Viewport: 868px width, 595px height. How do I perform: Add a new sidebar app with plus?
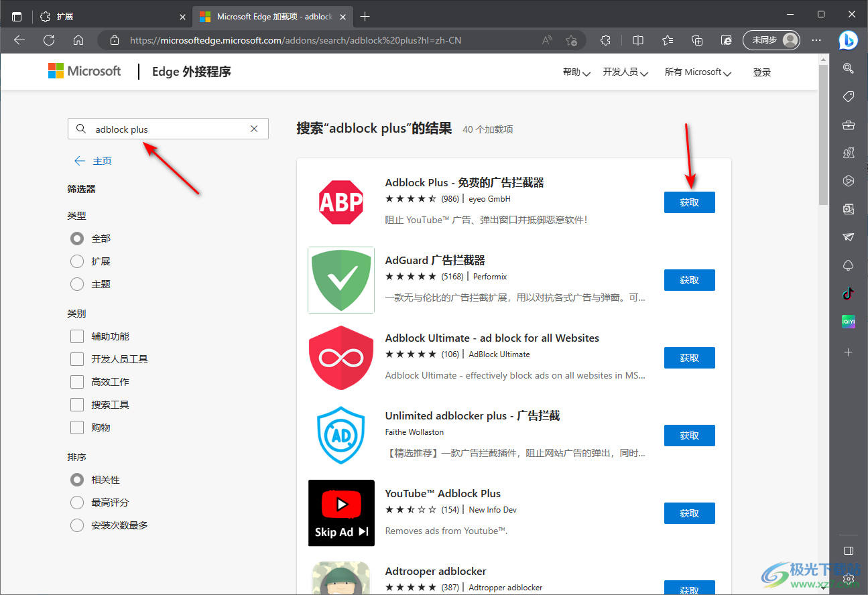(848, 352)
